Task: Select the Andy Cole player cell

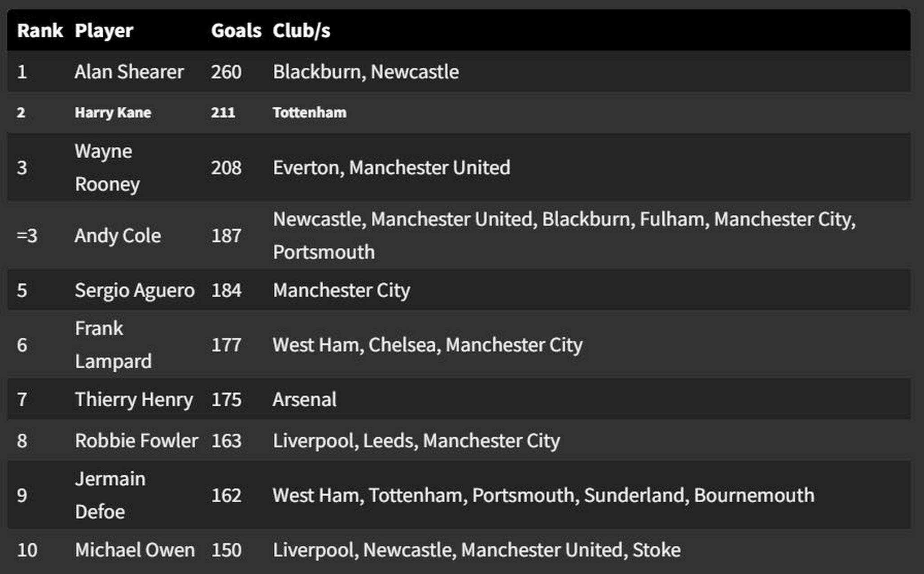Action: [118, 235]
